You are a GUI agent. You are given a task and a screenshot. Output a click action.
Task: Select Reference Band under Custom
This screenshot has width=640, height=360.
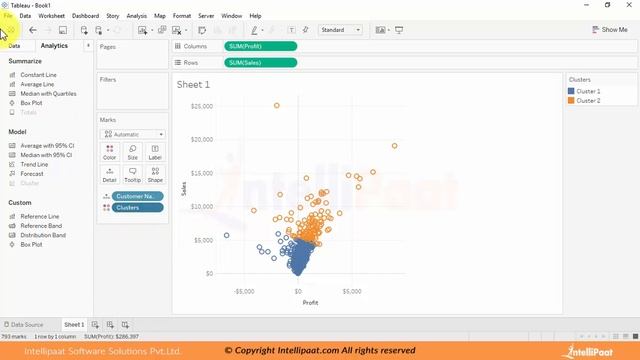(x=41, y=226)
